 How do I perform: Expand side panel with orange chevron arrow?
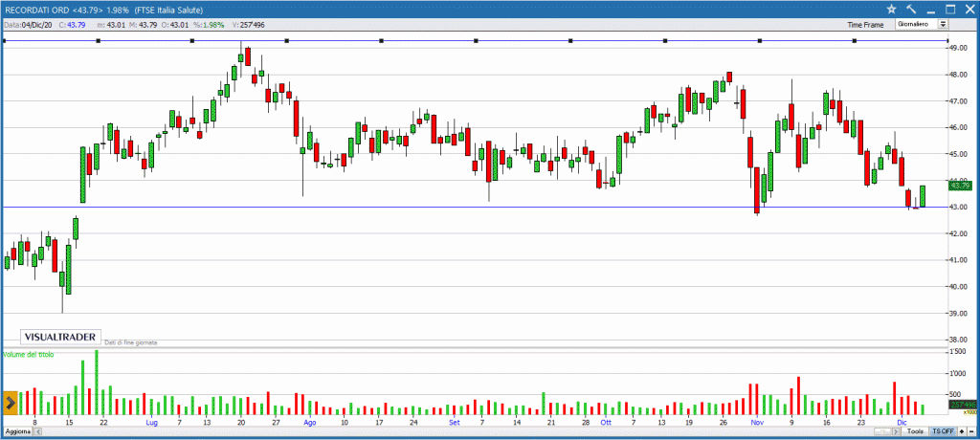click(x=10, y=404)
